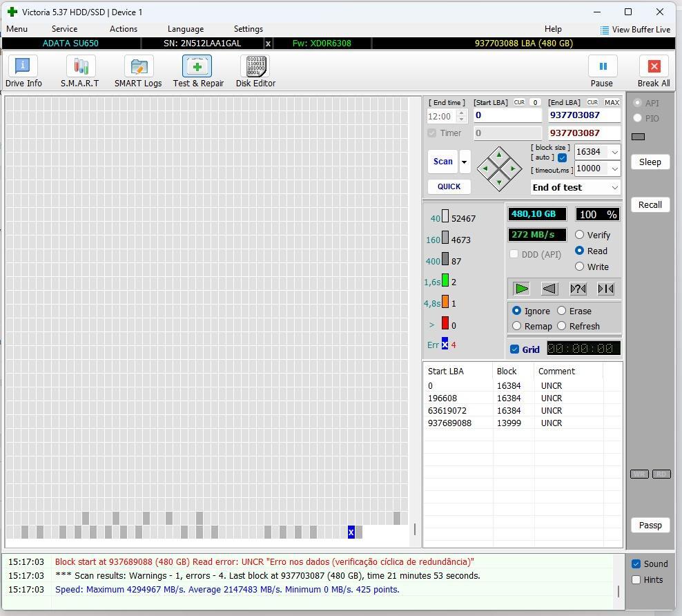Open the S.M.A.R.T attributes view
The width and height of the screenshot is (682, 616).
(80, 72)
